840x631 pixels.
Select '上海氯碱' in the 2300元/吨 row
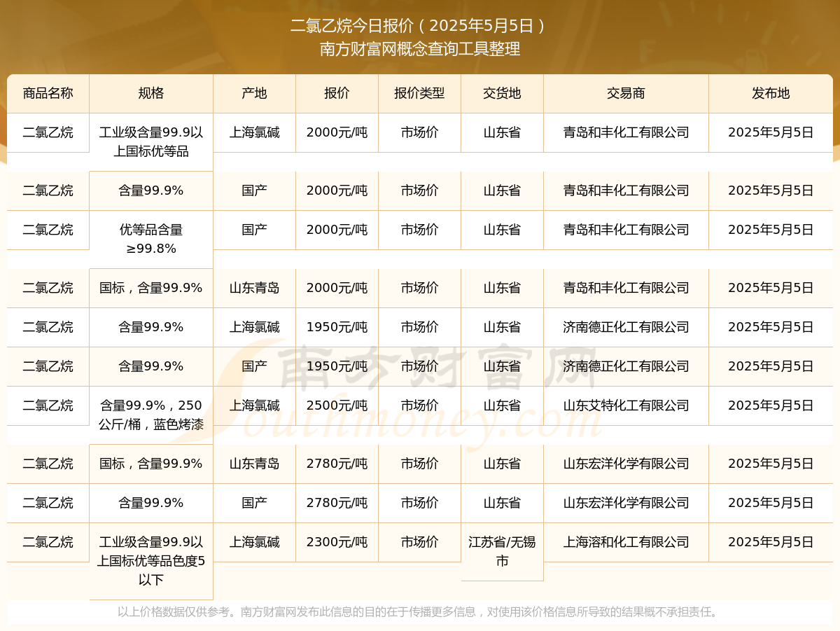click(x=254, y=542)
